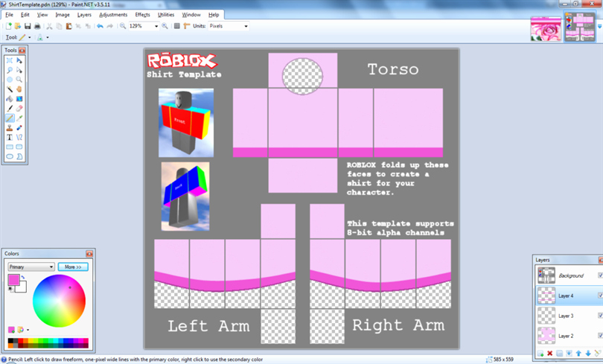The width and height of the screenshot is (603, 364).
Task: Click the Zoom In magnifier icon
Action: tap(165, 26)
